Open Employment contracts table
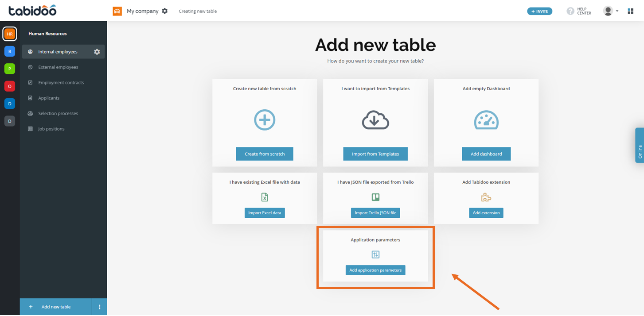Viewport: 644px width, 316px height. (63, 83)
